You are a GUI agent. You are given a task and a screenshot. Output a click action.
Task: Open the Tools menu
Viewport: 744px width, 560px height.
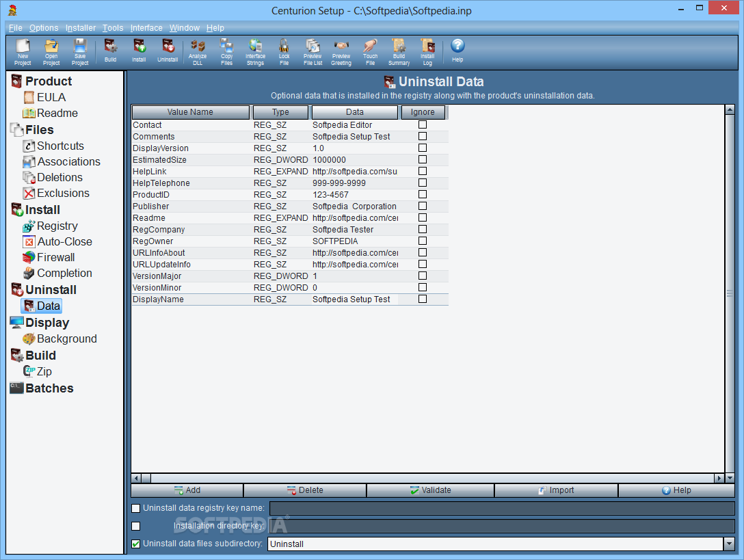click(x=112, y=28)
